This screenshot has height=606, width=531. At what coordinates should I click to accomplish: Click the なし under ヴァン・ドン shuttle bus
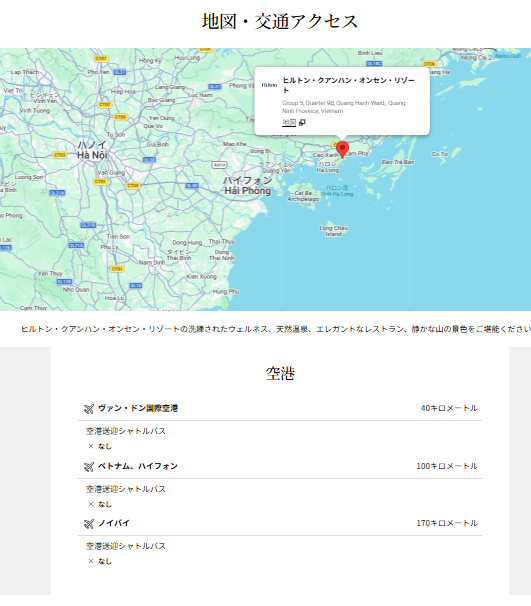(104, 446)
